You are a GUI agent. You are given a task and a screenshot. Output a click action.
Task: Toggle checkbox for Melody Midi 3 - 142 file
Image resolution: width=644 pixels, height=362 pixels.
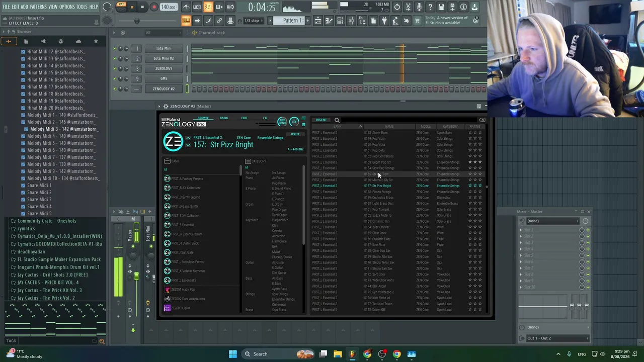coord(26,129)
